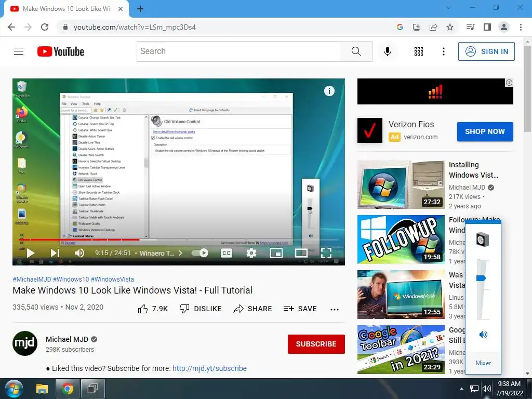This screenshot has height=399, width=532.
Task: Play the video
Action: tap(31, 253)
